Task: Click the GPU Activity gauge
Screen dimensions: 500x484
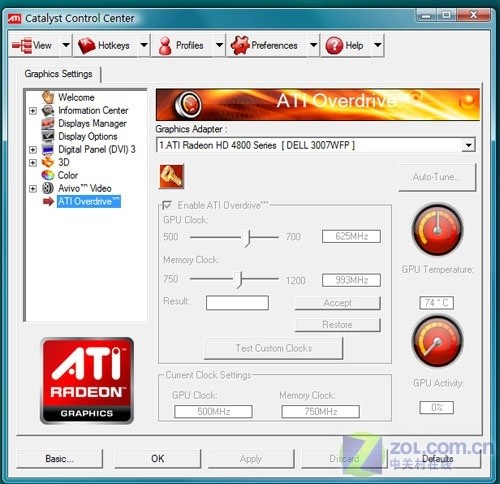Action: (x=437, y=341)
